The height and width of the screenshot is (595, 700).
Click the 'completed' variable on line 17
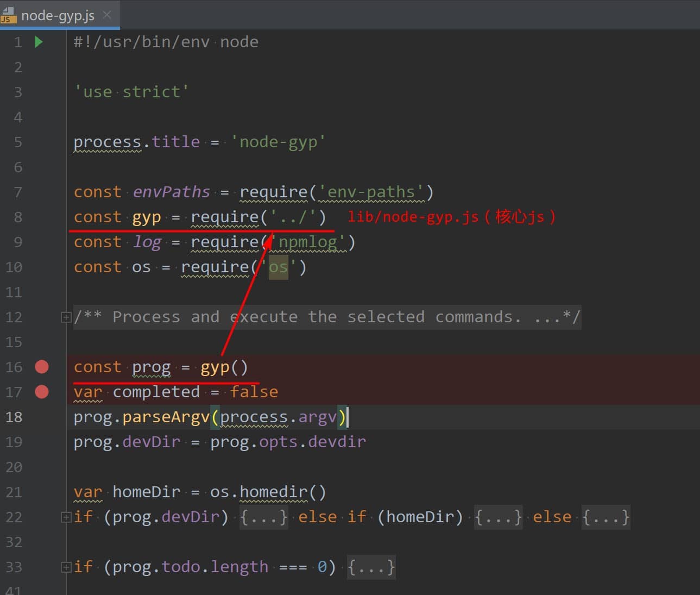click(x=156, y=392)
